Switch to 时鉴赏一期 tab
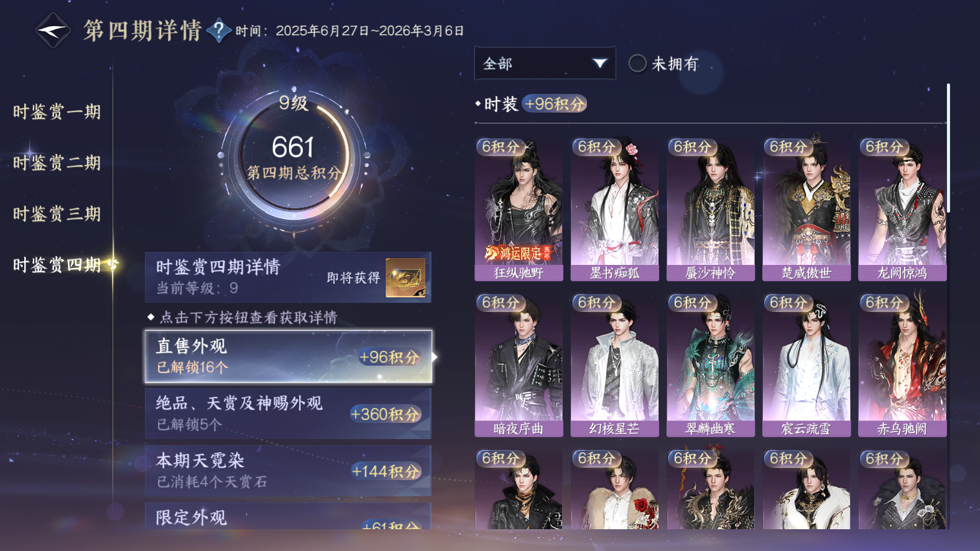Viewport: 980px width, 551px height. tap(57, 112)
